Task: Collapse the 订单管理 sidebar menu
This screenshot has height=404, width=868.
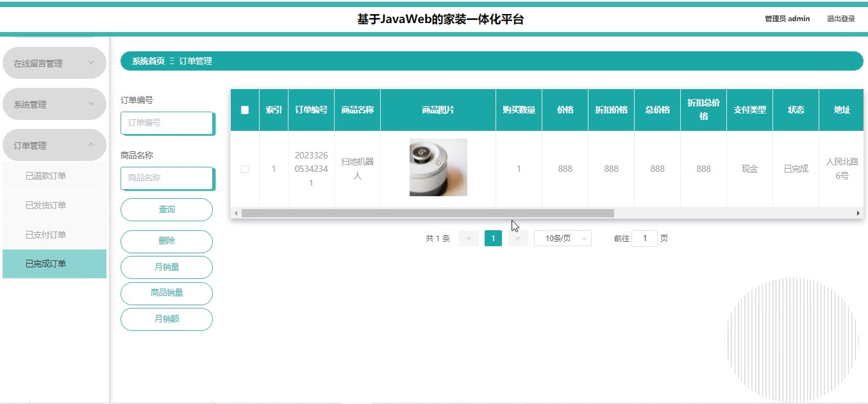Action: tap(54, 145)
